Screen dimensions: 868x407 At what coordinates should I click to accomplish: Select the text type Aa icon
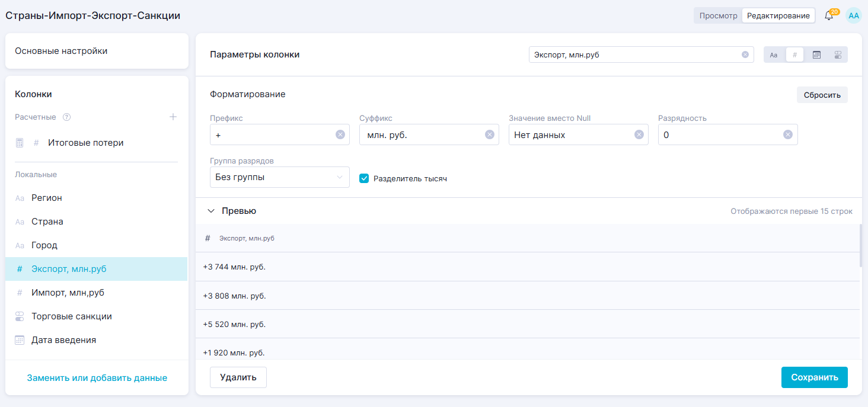[774, 55]
